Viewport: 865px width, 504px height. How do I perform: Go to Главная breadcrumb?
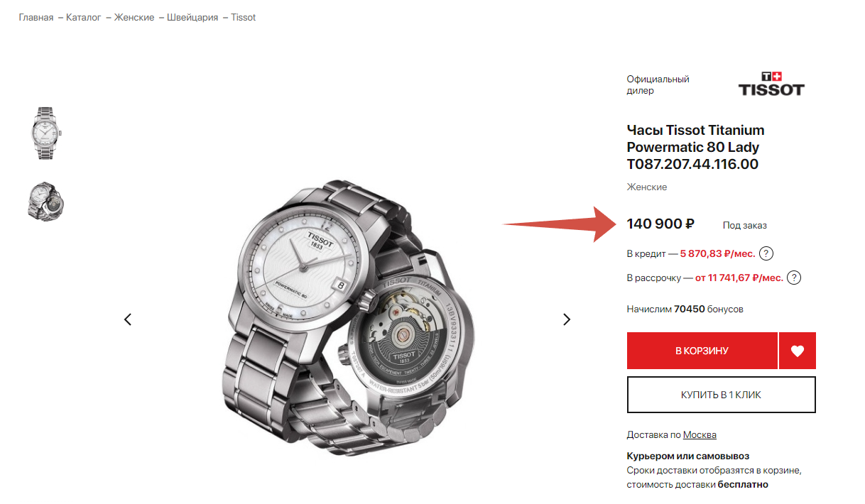coord(36,17)
